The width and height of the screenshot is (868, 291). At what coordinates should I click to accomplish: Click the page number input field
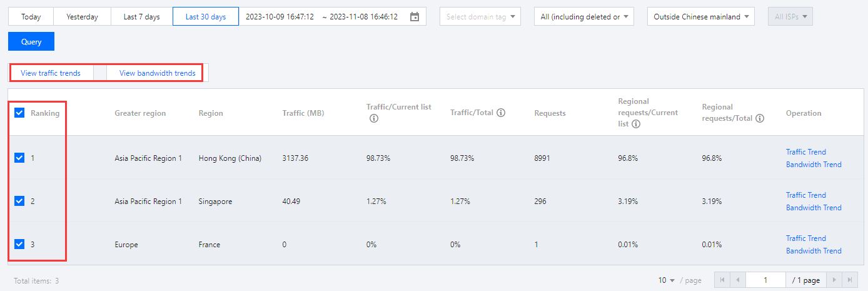point(765,280)
